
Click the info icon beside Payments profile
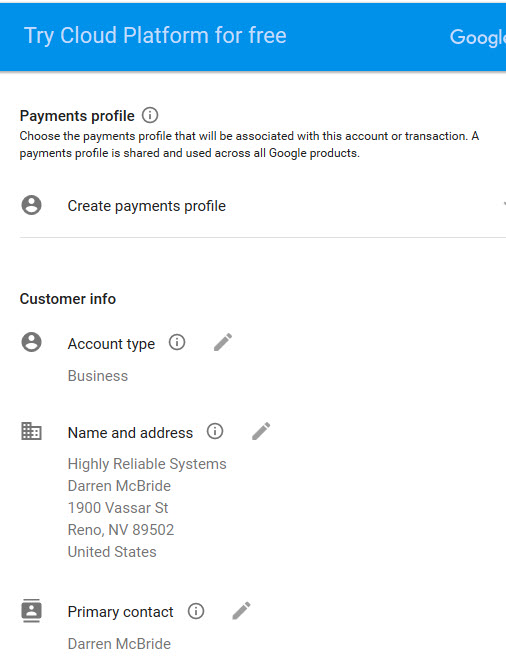point(150,115)
